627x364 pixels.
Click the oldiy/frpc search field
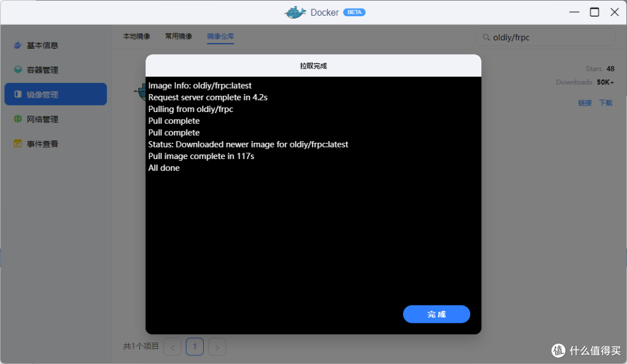[x=545, y=37]
